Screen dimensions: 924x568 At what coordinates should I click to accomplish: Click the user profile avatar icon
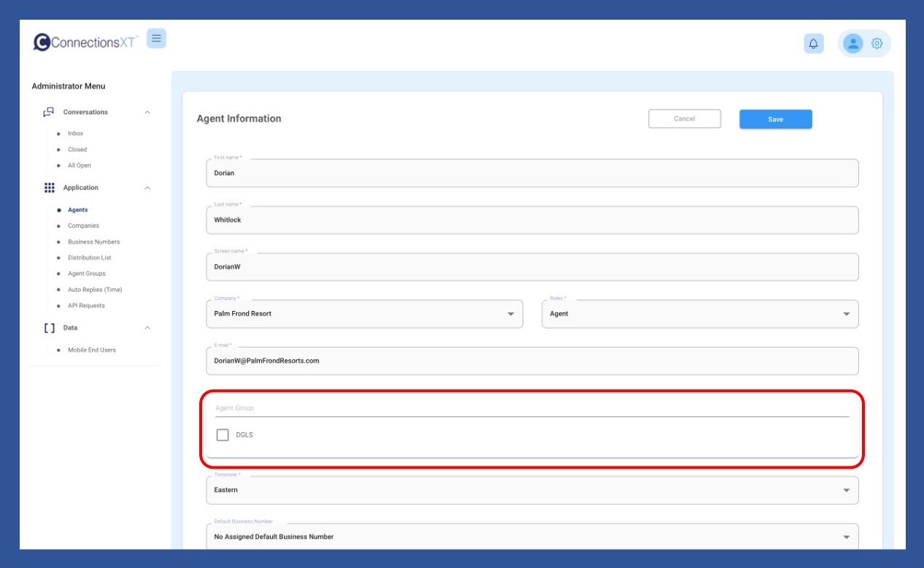click(x=852, y=44)
